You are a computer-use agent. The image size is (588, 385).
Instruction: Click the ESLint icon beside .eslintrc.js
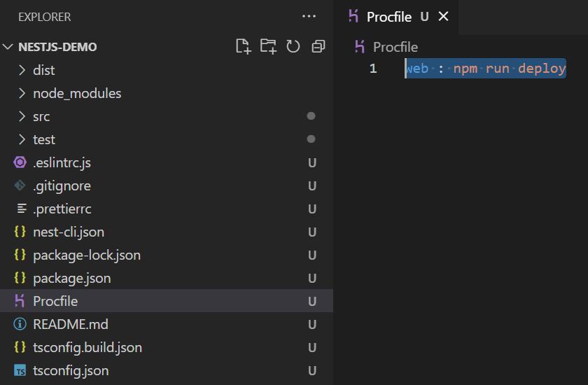pos(20,162)
